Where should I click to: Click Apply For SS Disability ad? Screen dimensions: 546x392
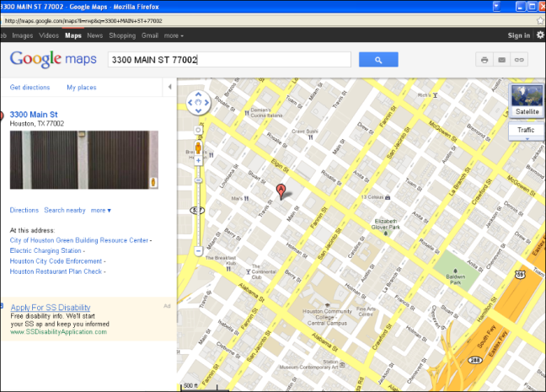[x=51, y=308]
